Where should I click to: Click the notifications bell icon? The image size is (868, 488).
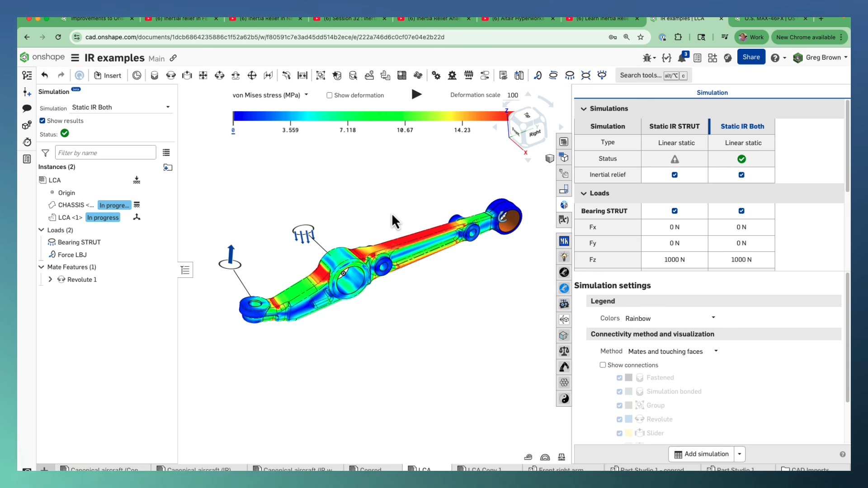pos(683,58)
